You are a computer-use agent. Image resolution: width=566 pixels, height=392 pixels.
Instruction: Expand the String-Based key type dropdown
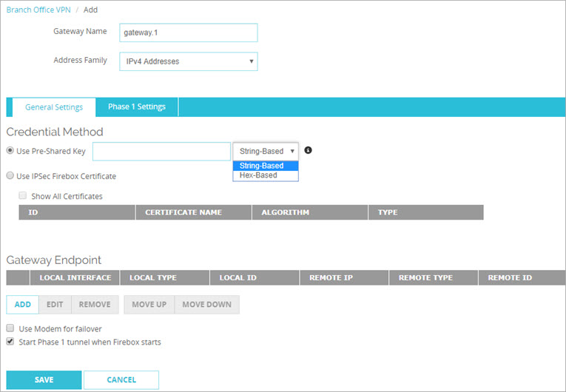[x=266, y=151]
